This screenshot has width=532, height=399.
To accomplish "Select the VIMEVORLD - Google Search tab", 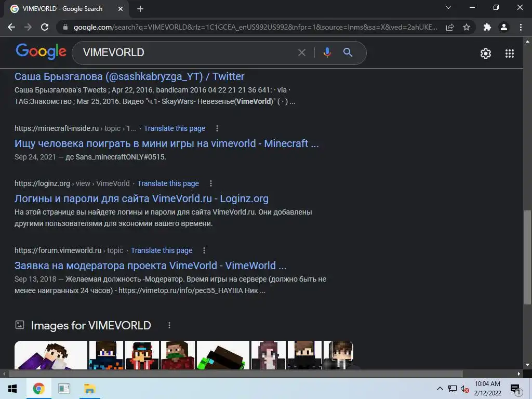I will coord(62,9).
